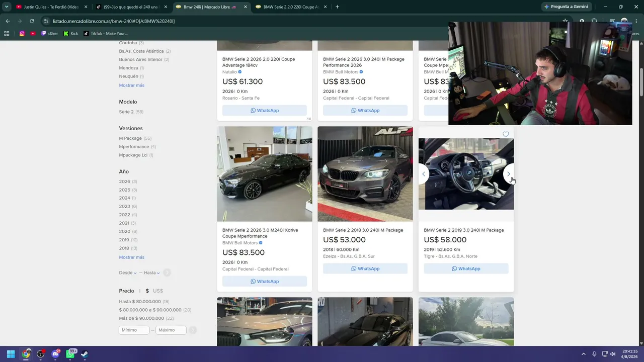Filter by year 2026
644x362 pixels.
[128, 182]
